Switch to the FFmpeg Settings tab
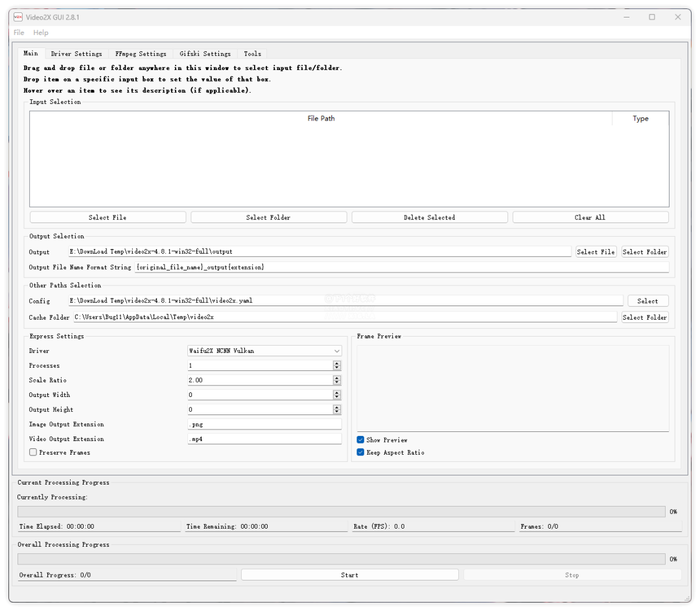This screenshot has width=700, height=611. pyautogui.click(x=141, y=54)
